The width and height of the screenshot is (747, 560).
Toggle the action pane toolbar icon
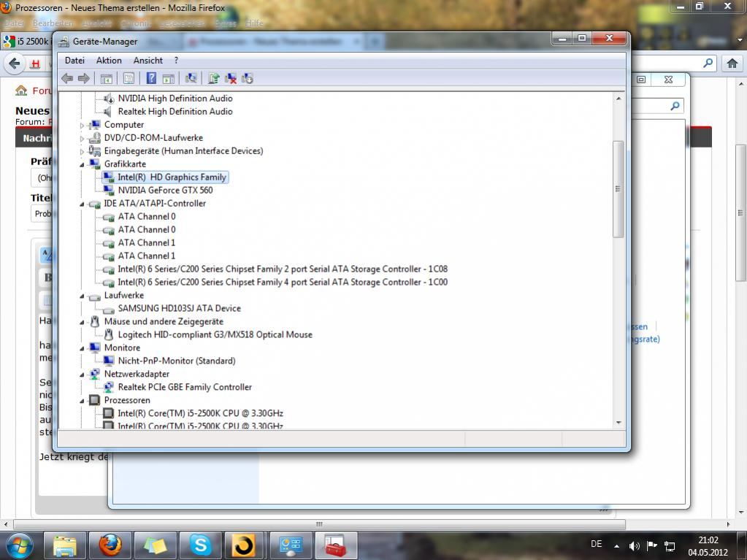tap(168, 79)
